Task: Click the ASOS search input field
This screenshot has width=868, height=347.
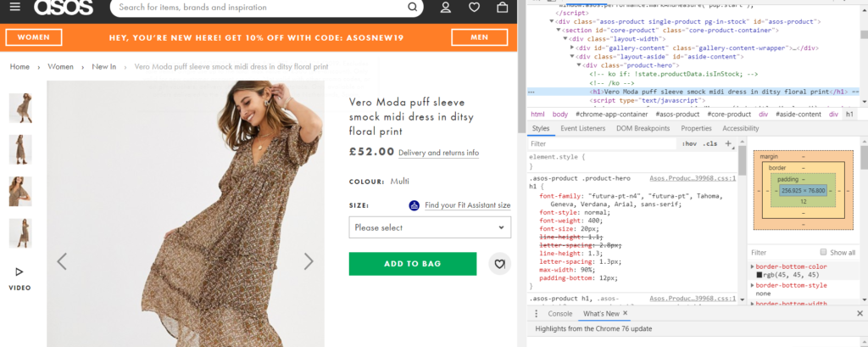Action: [x=262, y=7]
